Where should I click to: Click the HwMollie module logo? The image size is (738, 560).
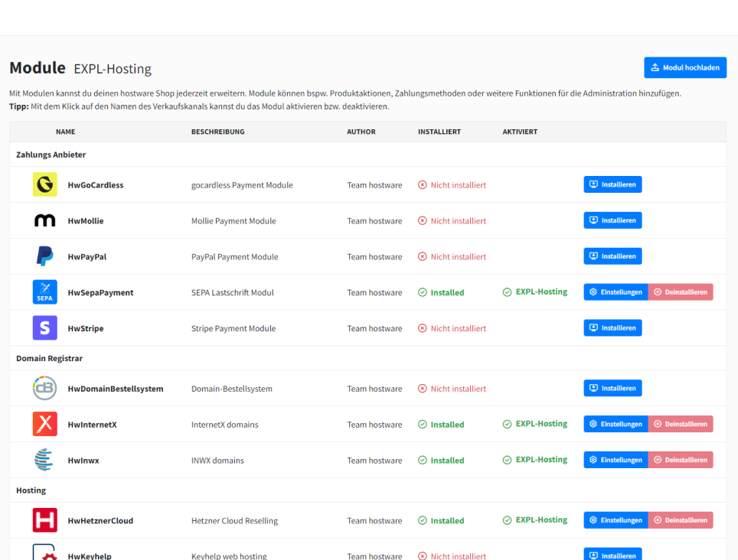[x=44, y=220]
